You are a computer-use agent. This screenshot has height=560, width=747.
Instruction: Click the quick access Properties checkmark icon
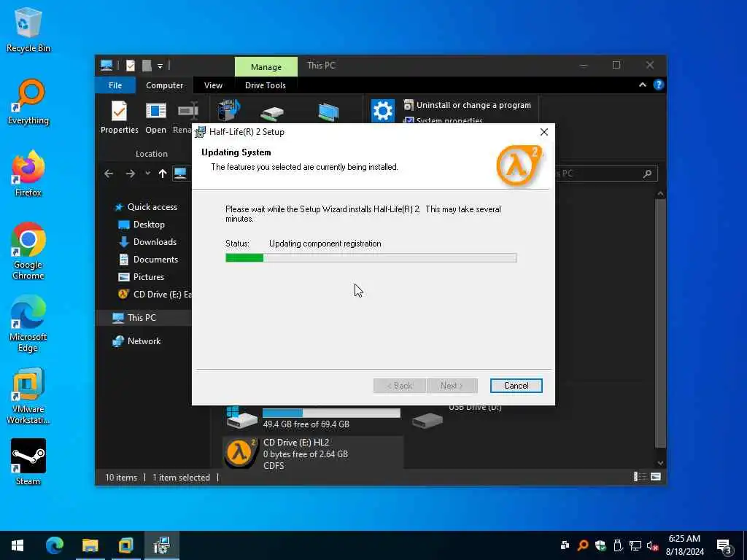130,66
